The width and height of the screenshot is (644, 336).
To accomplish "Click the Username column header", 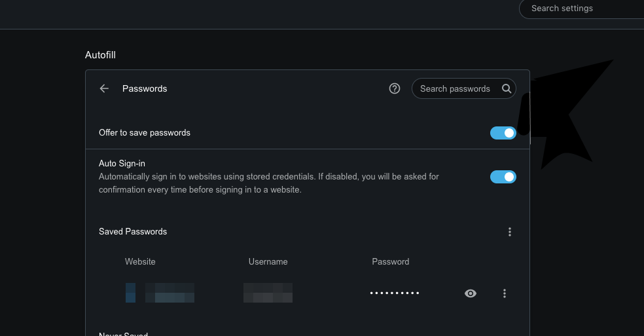I will [268, 261].
